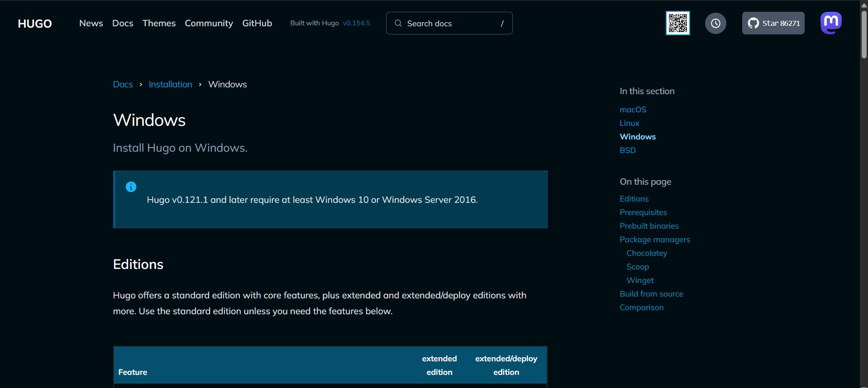The height and width of the screenshot is (388, 868).
Task: Click the magnifier icon in search box
Action: [x=398, y=23]
